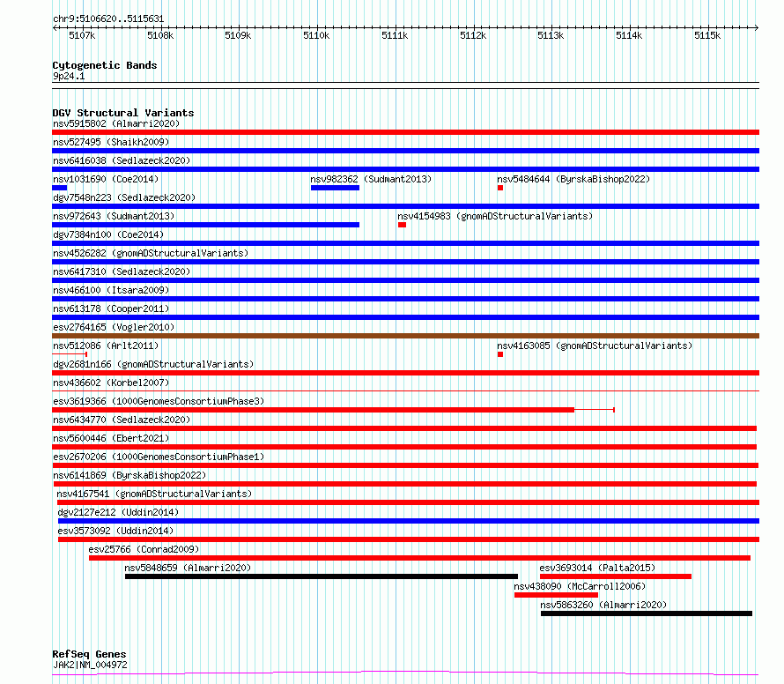Click the 9p24.1 cytogenetic band label
This screenshot has height=684, width=784.
pyautogui.click(x=69, y=76)
